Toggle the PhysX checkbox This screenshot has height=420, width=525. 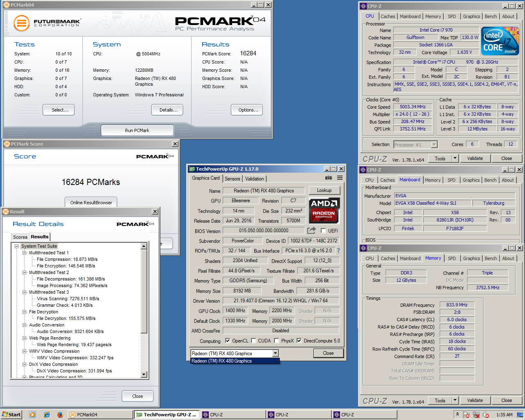coord(276,341)
